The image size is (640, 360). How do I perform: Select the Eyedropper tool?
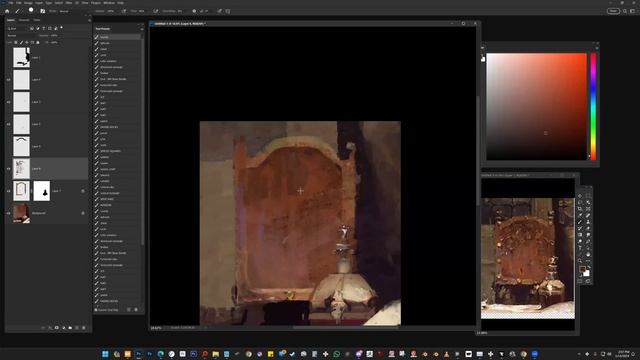[x=580, y=215]
